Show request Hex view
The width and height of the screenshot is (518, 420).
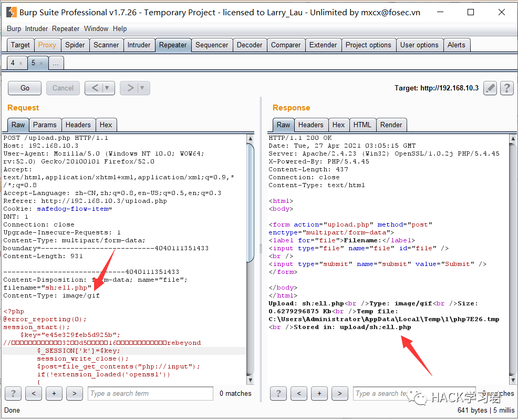click(106, 125)
